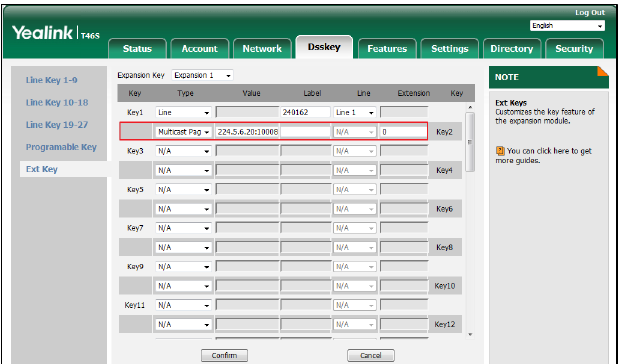Click the Confirm button

(224, 355)
